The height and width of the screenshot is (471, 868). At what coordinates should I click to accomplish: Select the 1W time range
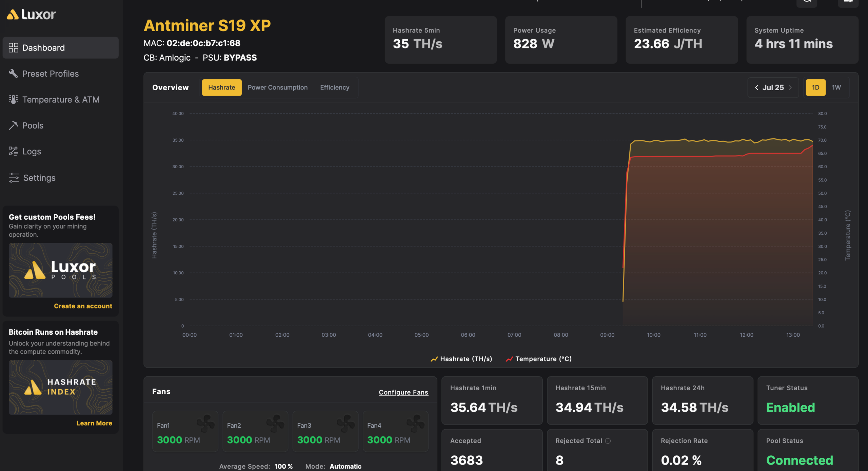(x=836, y=87)
